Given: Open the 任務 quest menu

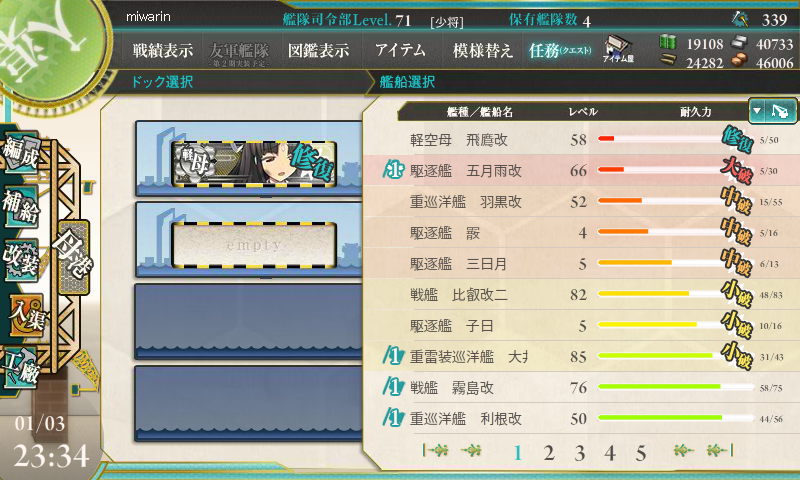Looking at the screenshot, I should 560,50.
